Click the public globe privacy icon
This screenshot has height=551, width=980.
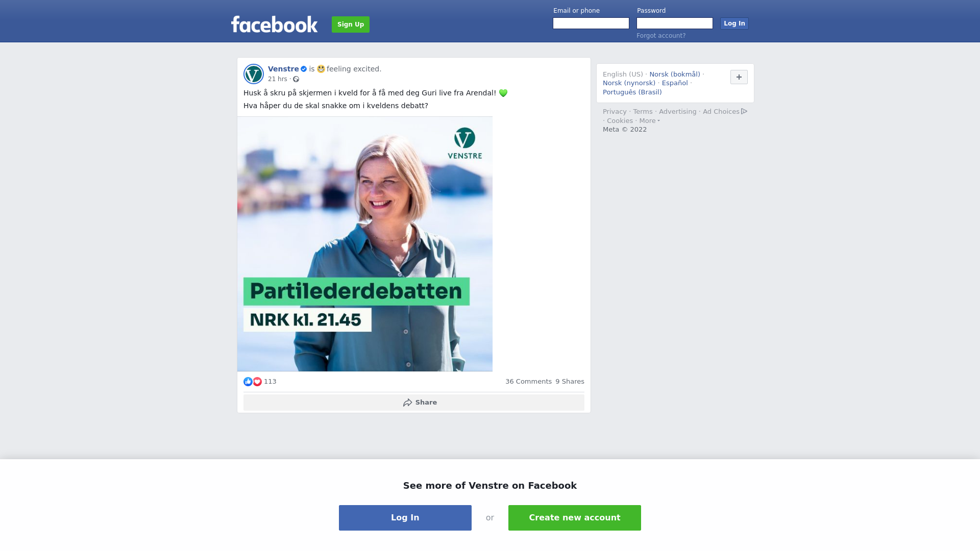click(296, 79)
